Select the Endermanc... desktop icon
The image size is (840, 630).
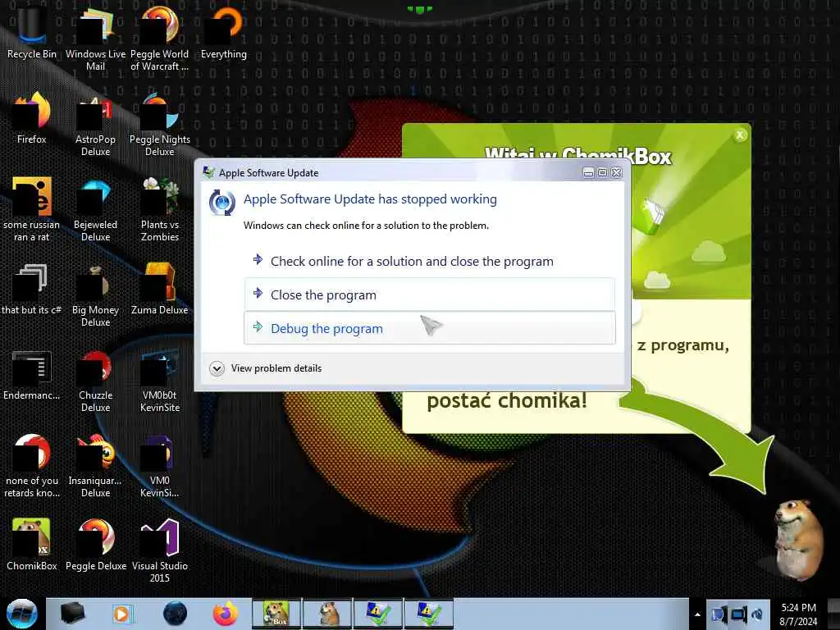tap(31, 375)
